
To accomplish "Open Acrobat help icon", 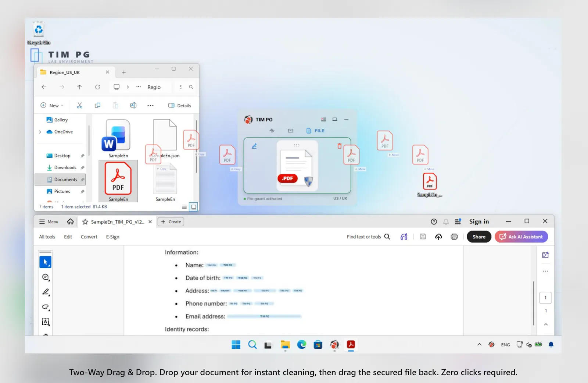I will 434,221.
